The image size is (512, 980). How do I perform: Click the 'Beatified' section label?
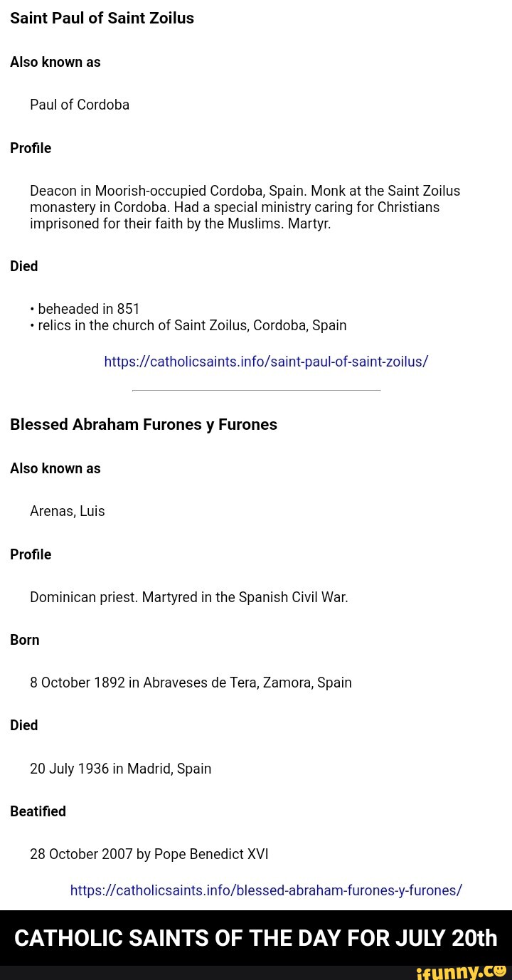click(38, 811)
